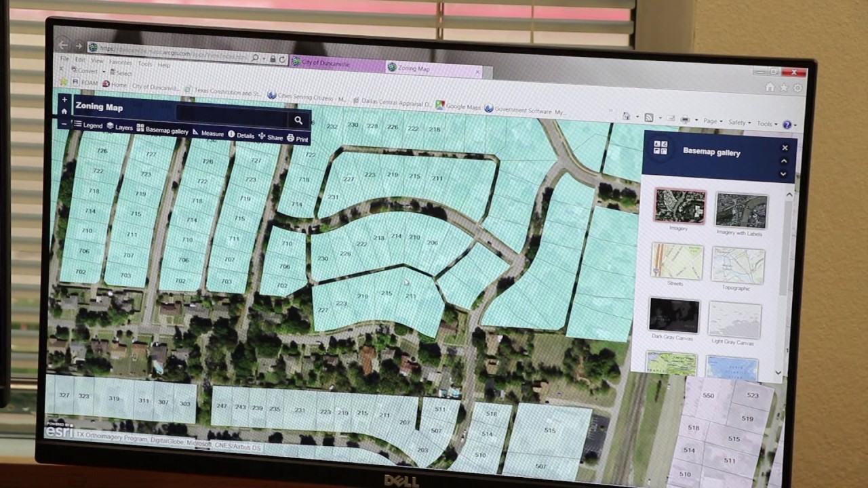Open the Page dropdown menu
Screen dimensions: 868x488
pyautogui.click(x=712, y=121)
